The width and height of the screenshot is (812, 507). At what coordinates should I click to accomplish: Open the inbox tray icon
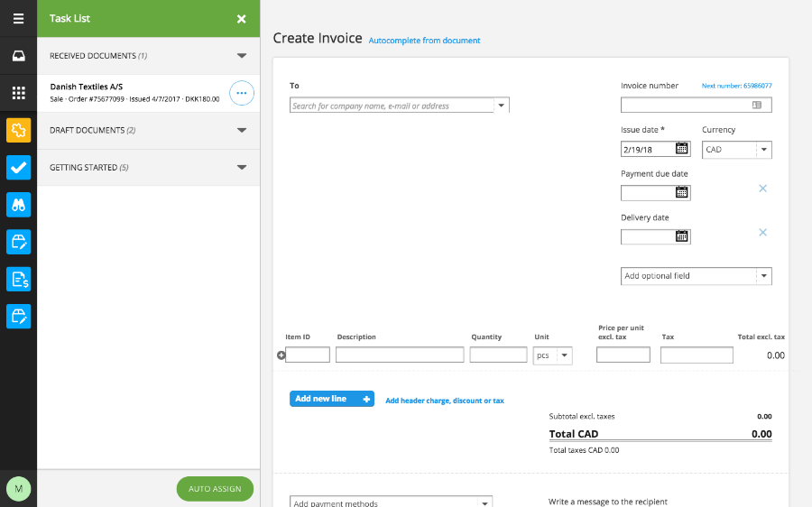pos(19,55)
